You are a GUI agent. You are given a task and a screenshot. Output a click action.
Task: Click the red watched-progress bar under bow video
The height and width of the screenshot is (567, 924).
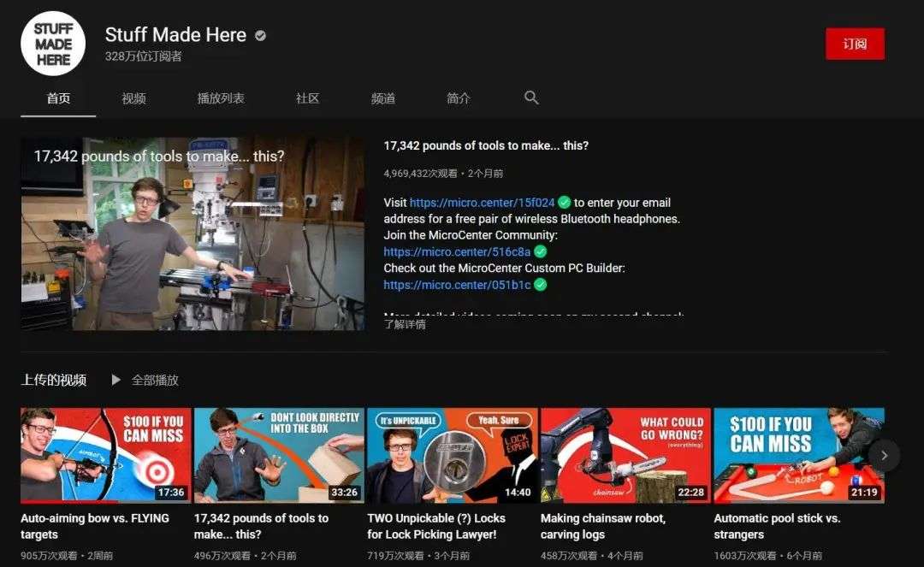69,502
